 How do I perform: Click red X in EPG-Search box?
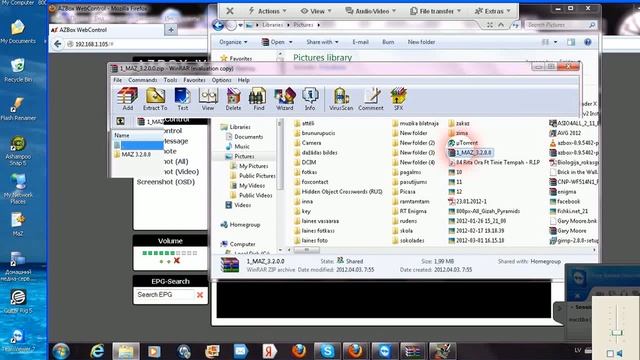pyautogui.click(x=200, y=295)
